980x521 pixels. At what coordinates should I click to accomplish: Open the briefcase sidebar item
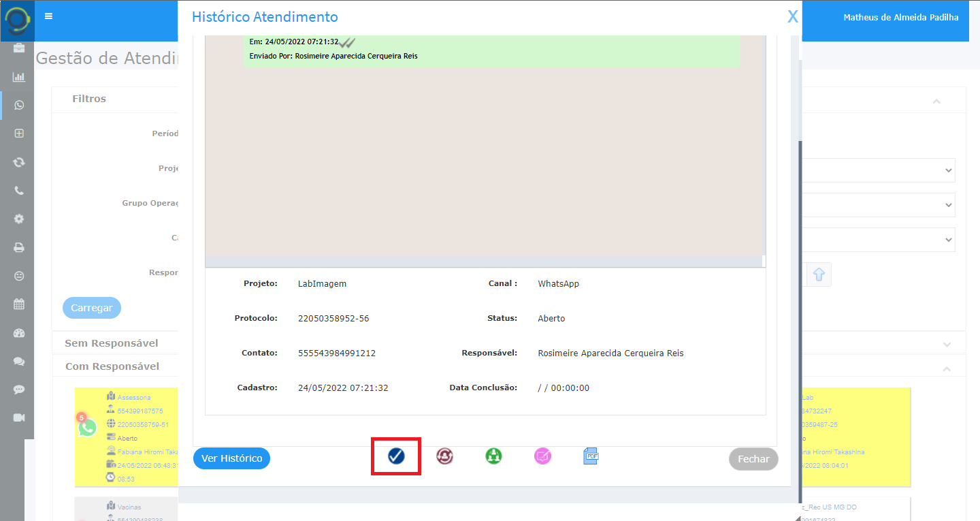click(x=19, y=48)
